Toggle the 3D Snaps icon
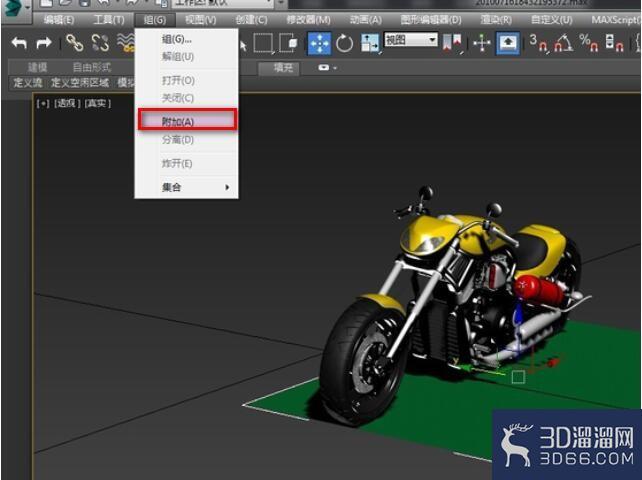The height and width of the screenshot is (480, 642). click(538, 43)
